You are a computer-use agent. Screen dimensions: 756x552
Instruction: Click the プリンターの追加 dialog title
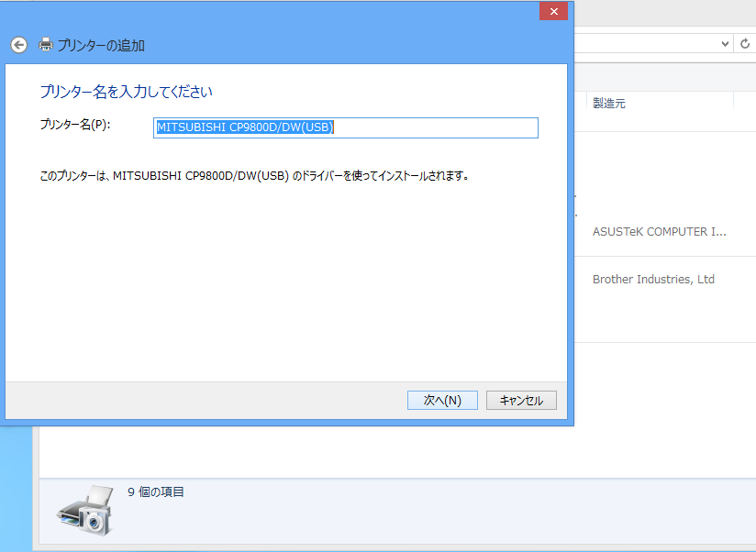(x=101, y=45)
